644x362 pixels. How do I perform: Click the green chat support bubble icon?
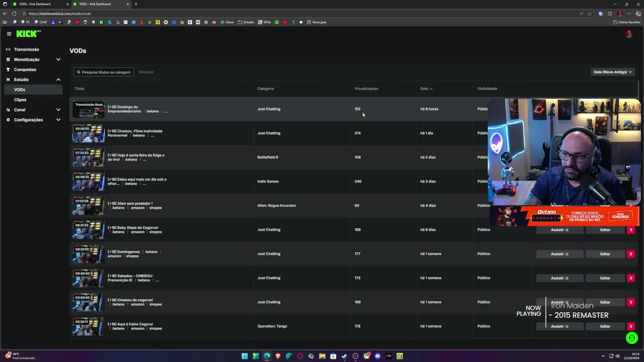point(632,338)
